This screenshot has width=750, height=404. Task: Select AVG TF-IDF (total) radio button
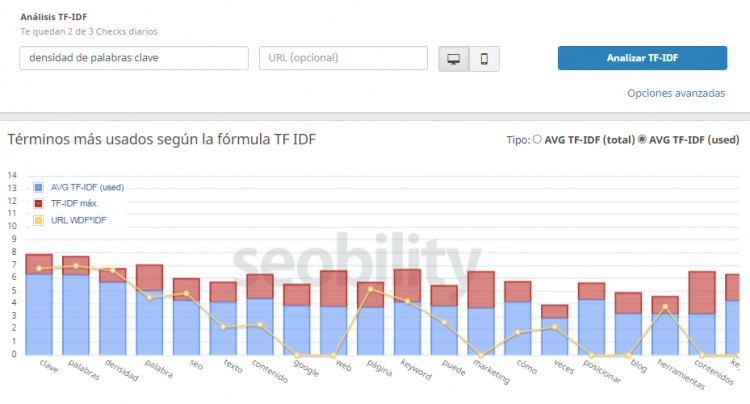tap(537, 139)
